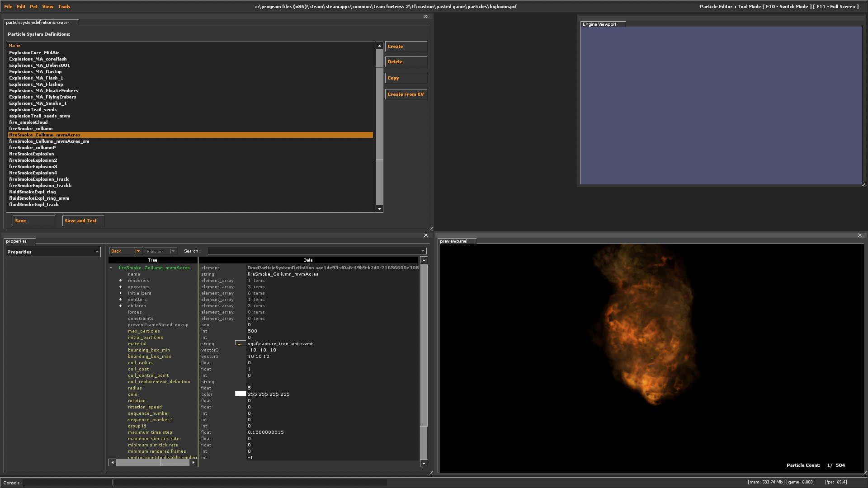This screenshot has width=868, height=488.
Task: Open the Properties dropdown
Action: [x=53, y=252]
